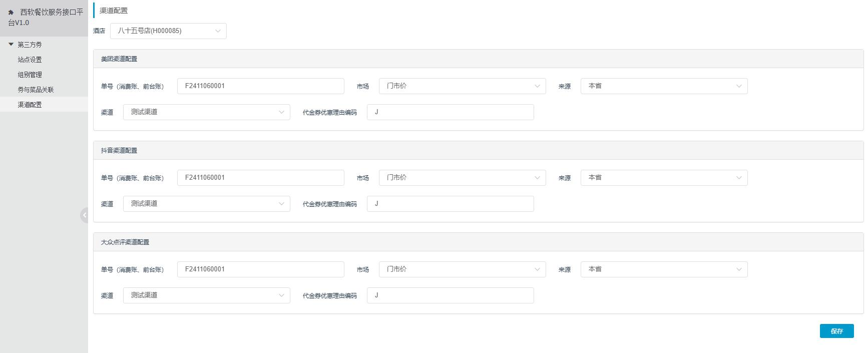
Task: Open 站点设置 in the sidebar
Action: (x=30, y=60)
